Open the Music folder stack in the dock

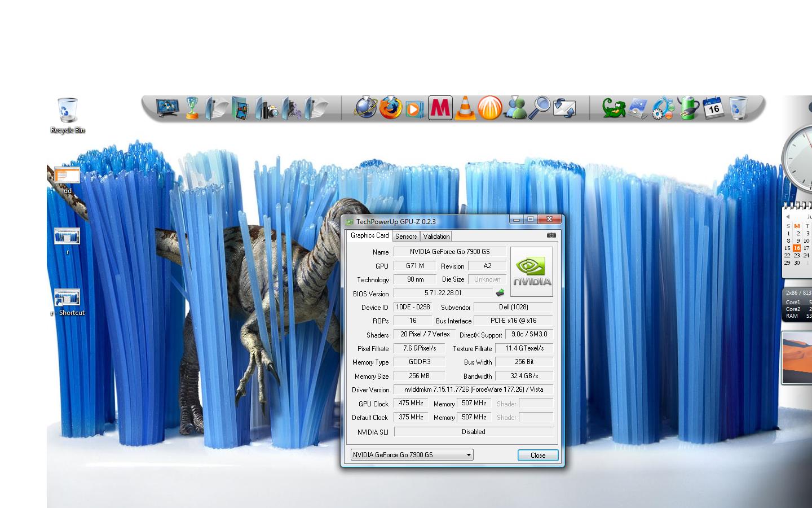pyautogui.click(x=292, y=108)
